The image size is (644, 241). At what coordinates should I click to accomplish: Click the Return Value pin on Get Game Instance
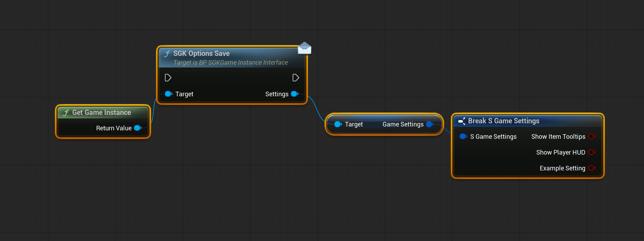coord(138,128)
